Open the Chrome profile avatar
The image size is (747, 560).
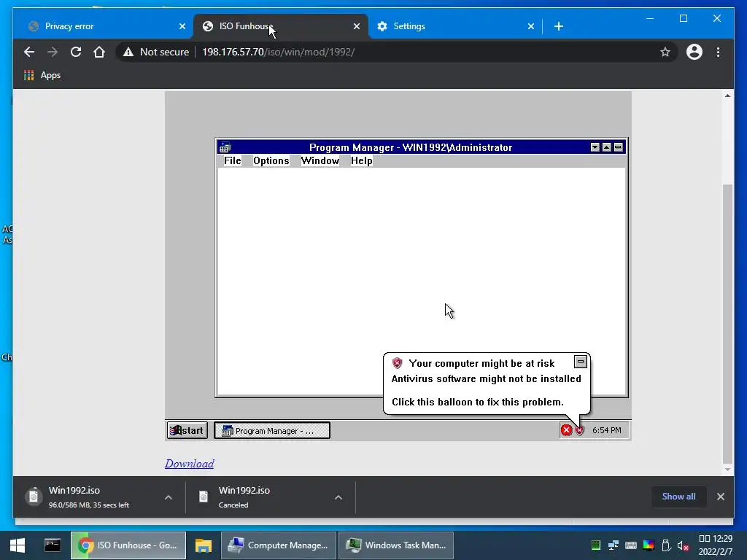(694, 52)
